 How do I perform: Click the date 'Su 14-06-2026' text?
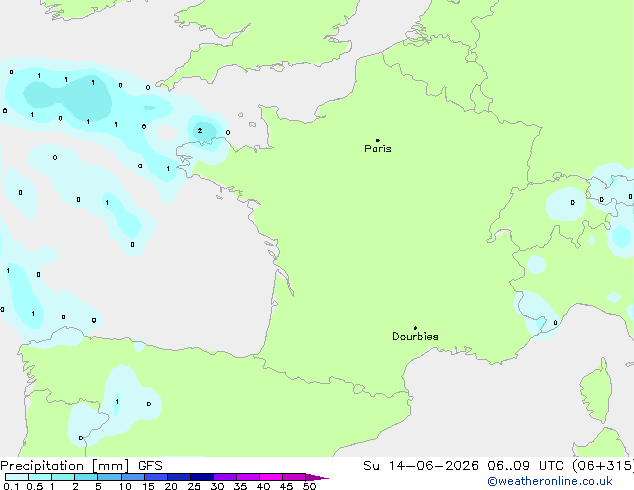pos(421,466)
